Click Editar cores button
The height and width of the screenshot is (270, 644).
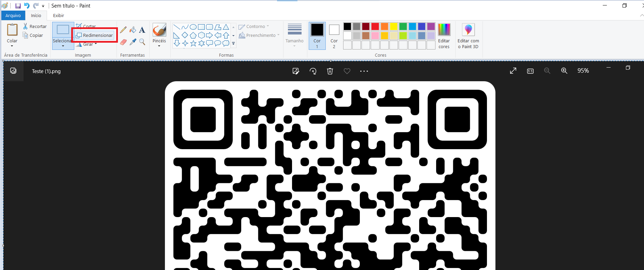(x=444, y=35)
